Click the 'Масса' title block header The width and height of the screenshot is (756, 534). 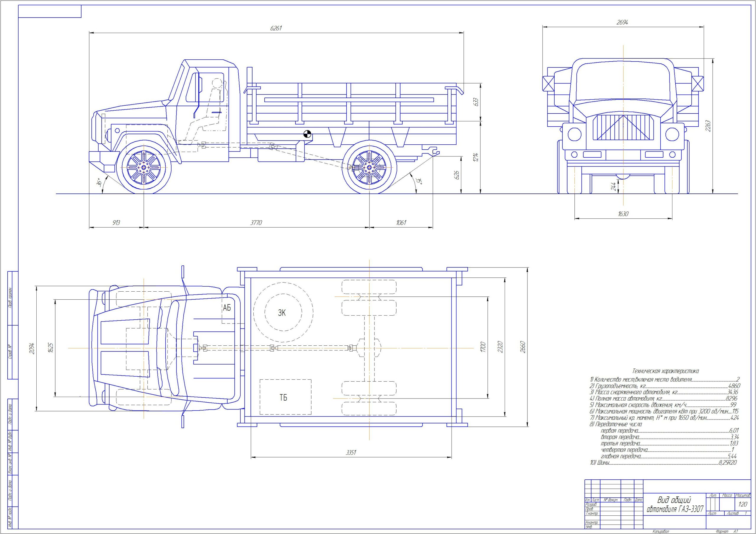coord(727,495)
